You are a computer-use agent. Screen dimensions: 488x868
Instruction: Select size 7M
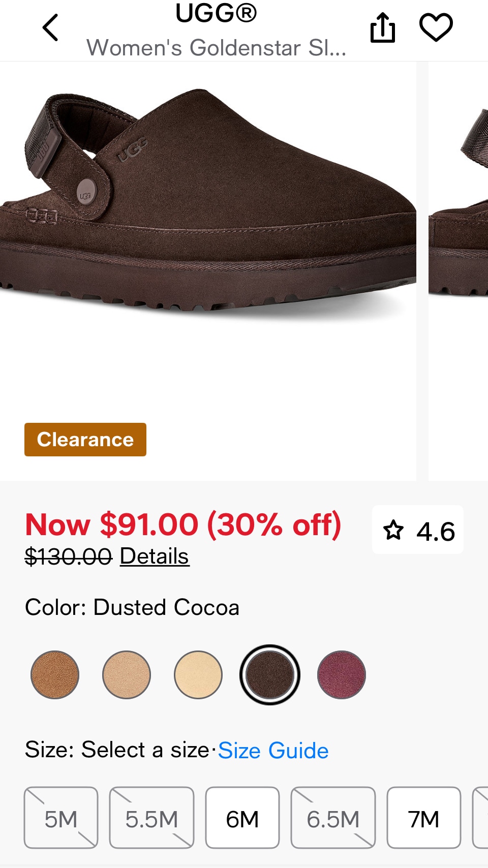pos(423,818)
